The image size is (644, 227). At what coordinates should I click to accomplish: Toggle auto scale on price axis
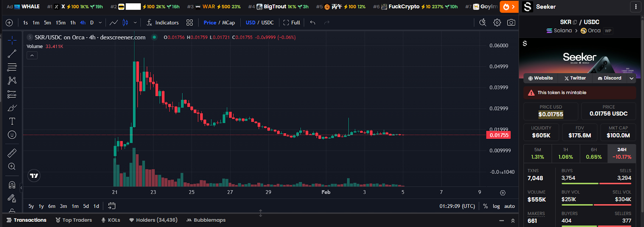coord(510,206)
